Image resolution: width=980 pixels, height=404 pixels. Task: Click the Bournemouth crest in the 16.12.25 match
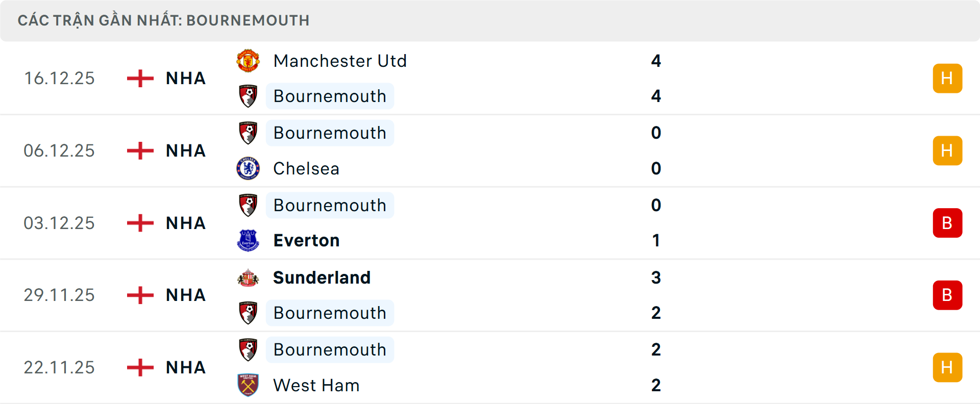pyautogui.click(x=248, y=96)
